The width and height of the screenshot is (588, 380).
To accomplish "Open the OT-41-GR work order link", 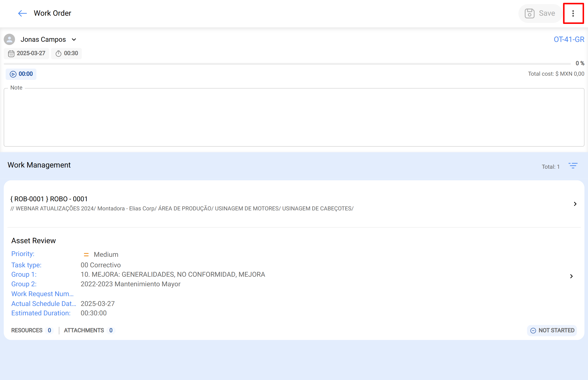I will 569,39.
